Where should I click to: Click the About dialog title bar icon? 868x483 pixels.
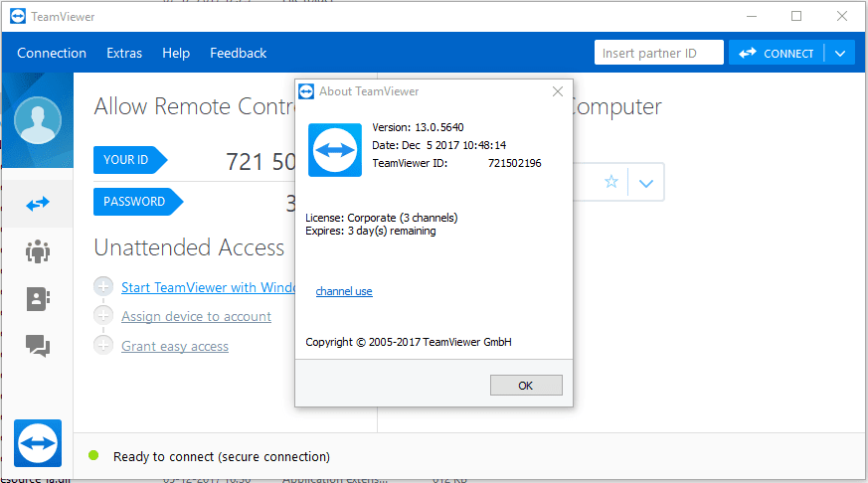tap(306, 91)
